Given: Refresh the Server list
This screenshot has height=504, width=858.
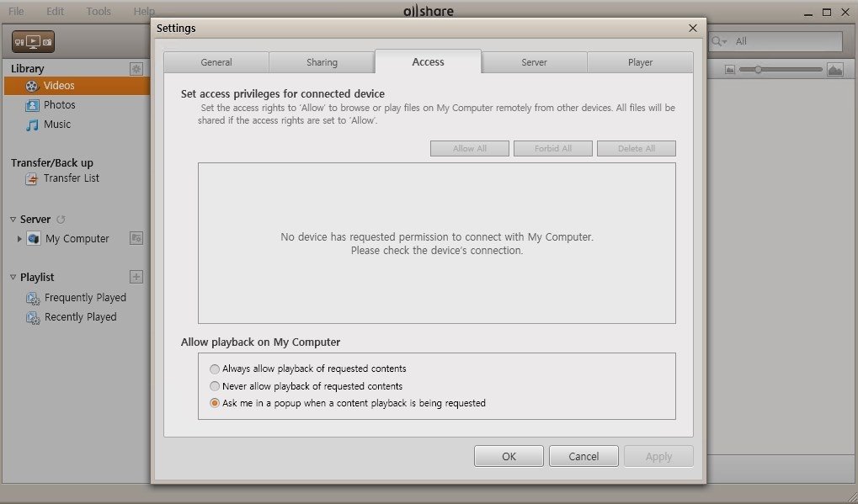Looking at the screenshot, I should tap(61, 220).
